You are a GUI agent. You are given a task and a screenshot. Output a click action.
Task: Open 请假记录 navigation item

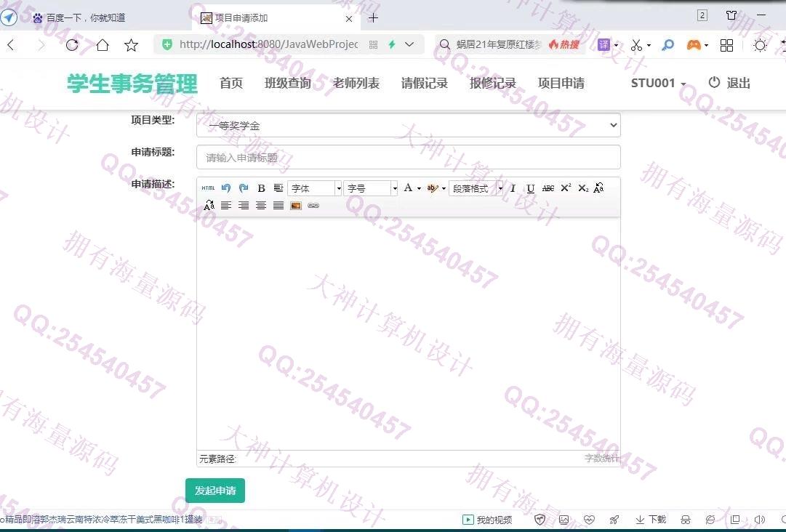pos(424,83)
